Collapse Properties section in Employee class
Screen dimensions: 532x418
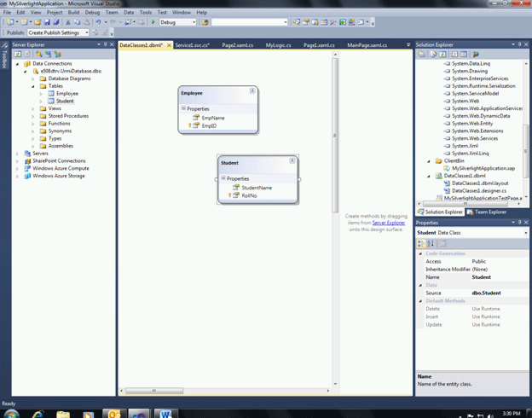183,108
